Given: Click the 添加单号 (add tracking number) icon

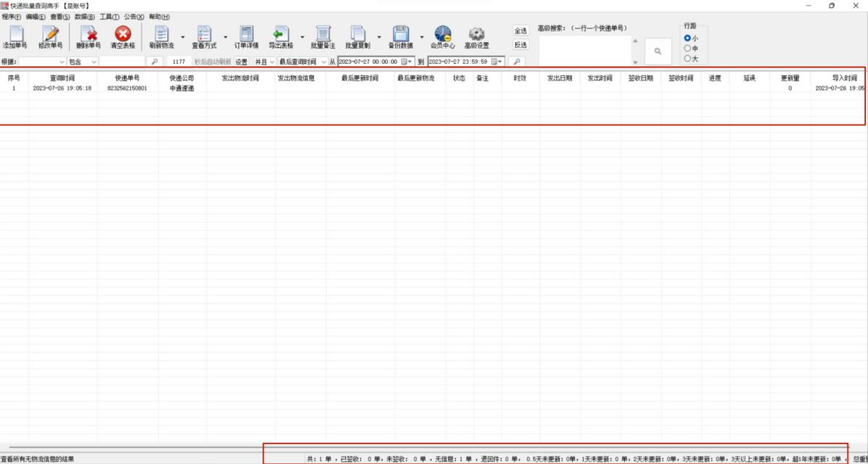Looking at the screenshot, I should pos(15,35).
